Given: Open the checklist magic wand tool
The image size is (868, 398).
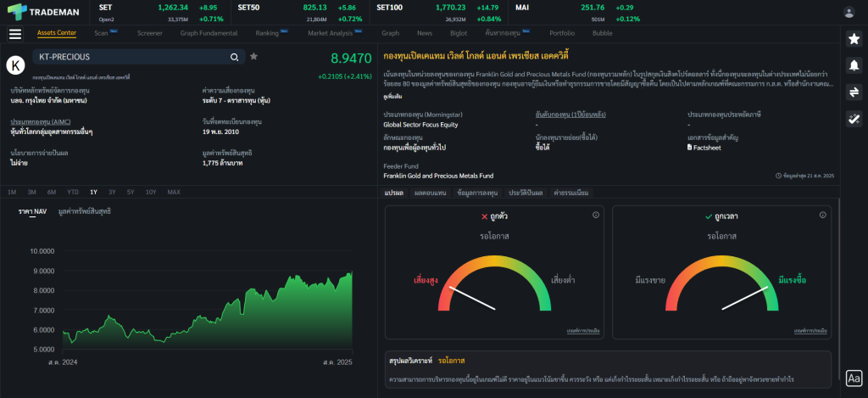Looking at the screenshot, I should pyautogui.click(x=854, y=119).
